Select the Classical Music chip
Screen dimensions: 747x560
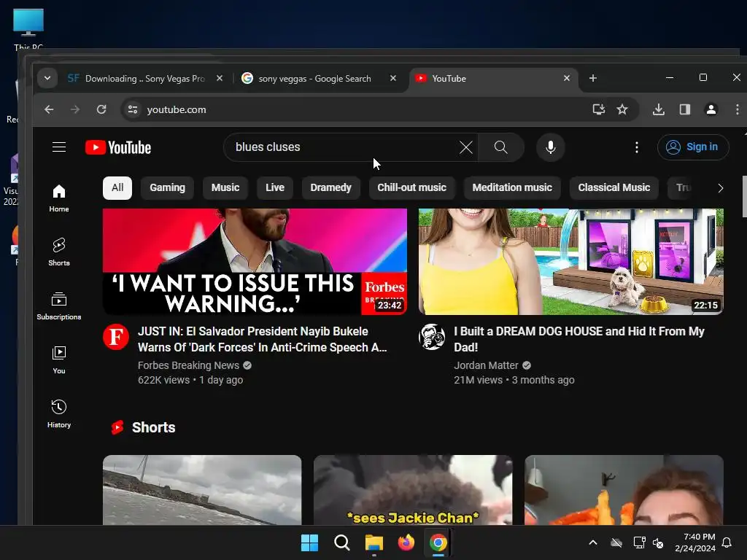click(x=614, y=187)
